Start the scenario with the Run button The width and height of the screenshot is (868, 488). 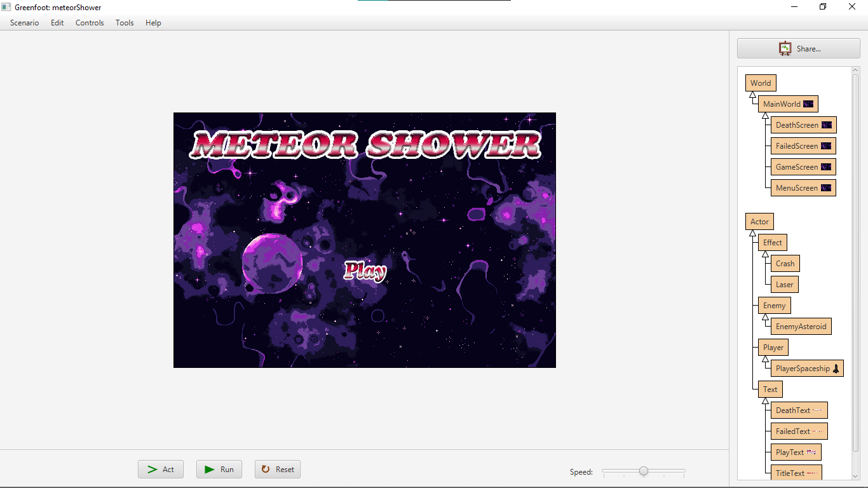coord(219,470)
